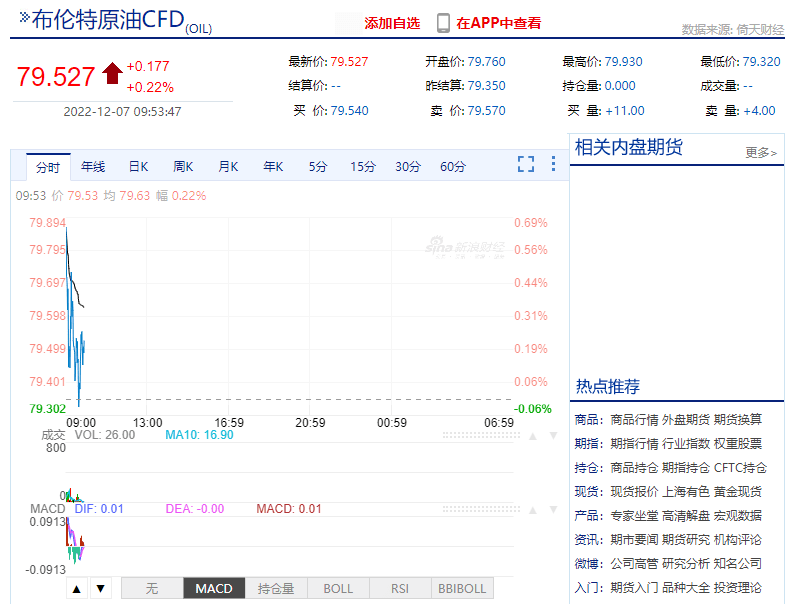Select the 持仓量 indicator button
The height and width of the screenshot is (604, 797).
pos(276,588)
